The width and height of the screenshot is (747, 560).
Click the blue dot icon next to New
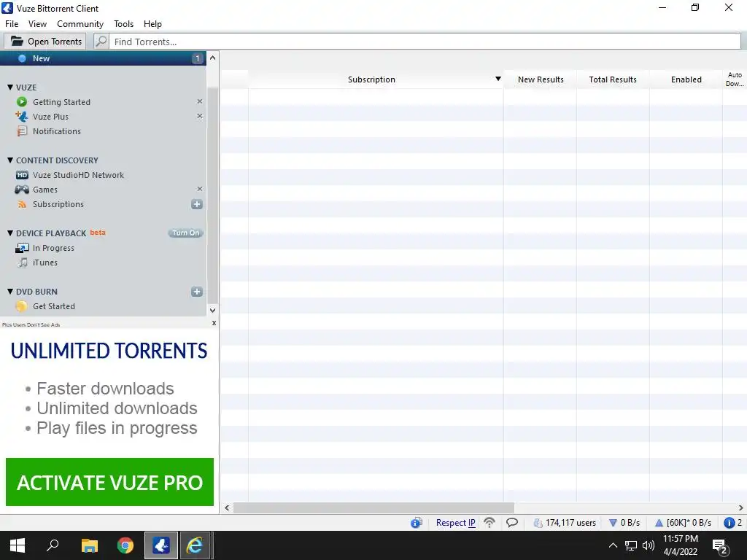[22, 58]
